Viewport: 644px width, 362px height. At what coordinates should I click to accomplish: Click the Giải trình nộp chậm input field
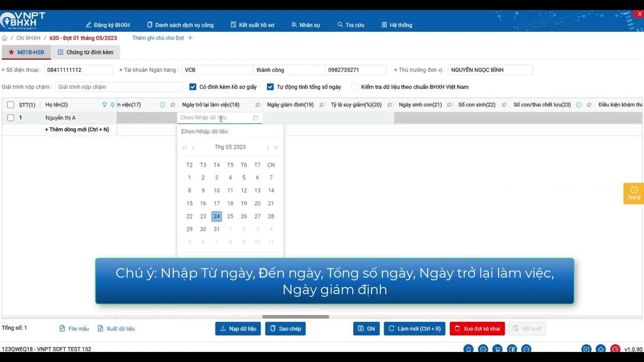119,87
